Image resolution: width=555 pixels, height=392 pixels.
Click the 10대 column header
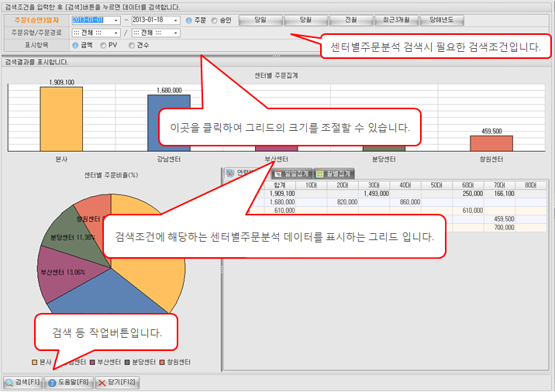311,185
